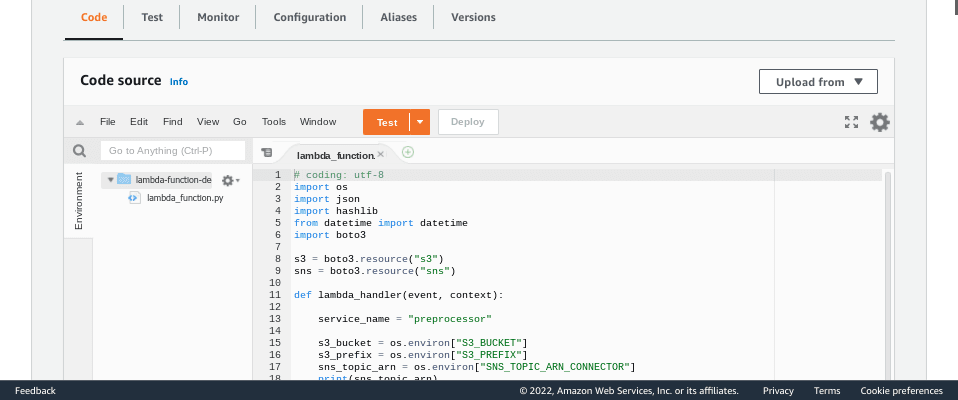This screenshot has width=958, height=400.
Task: Open Cookie preferences in the footer
Action: click(901, 391)
